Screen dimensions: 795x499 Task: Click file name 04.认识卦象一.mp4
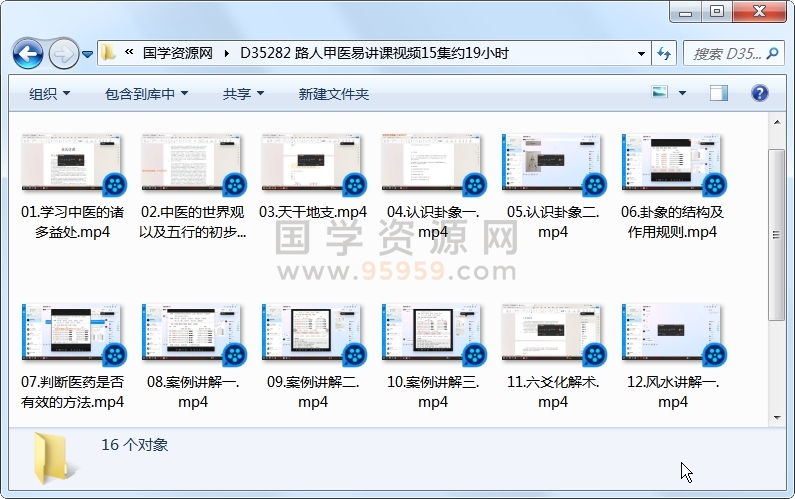click(432, 222)
